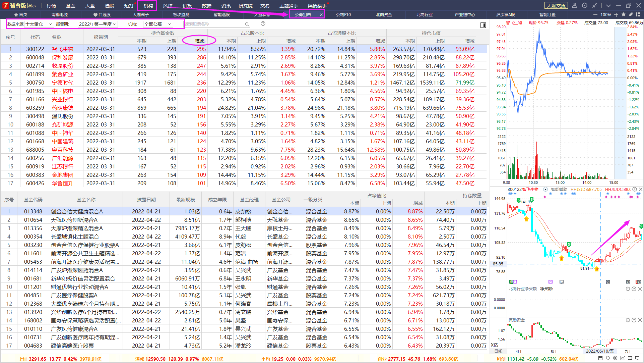Click the 创业 2777.15 index in status bar

[x=392, y=359]
